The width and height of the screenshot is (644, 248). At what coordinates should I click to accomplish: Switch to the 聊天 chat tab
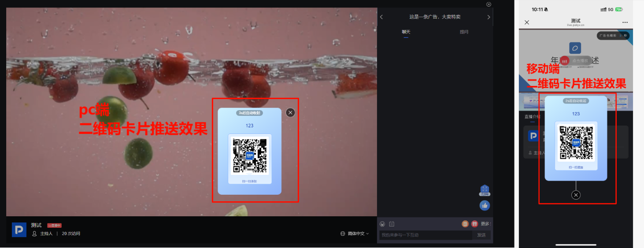tap(406, 32)
